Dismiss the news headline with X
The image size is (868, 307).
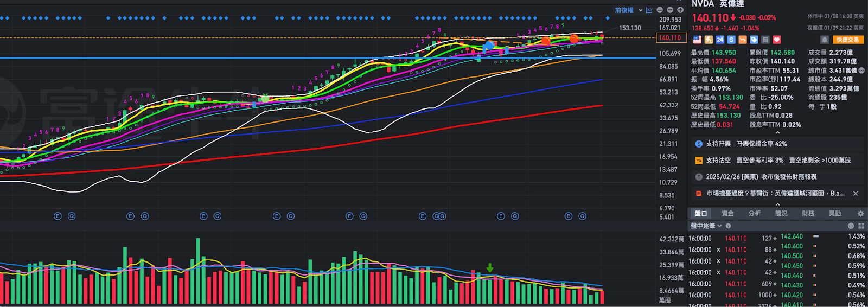pos(856,193)
